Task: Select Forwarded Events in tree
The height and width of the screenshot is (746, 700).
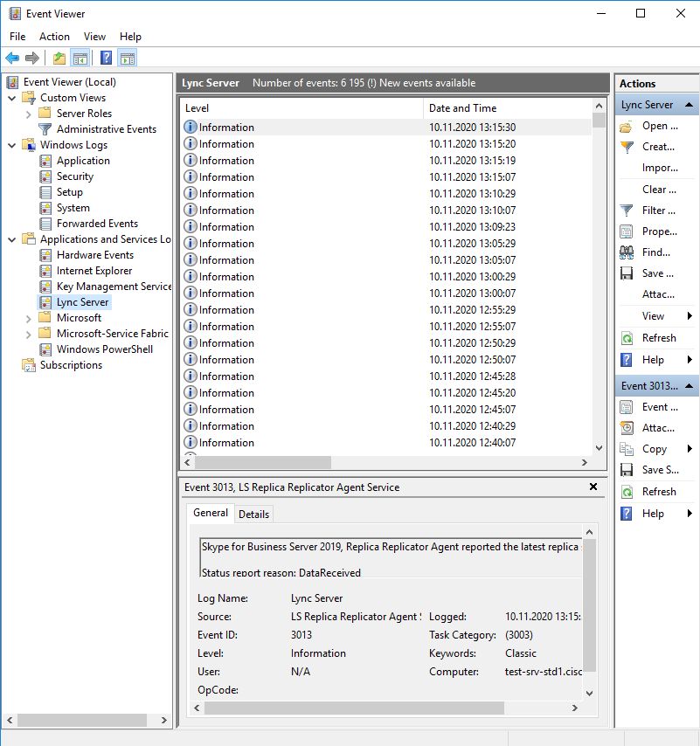Action: click(98, 224)
